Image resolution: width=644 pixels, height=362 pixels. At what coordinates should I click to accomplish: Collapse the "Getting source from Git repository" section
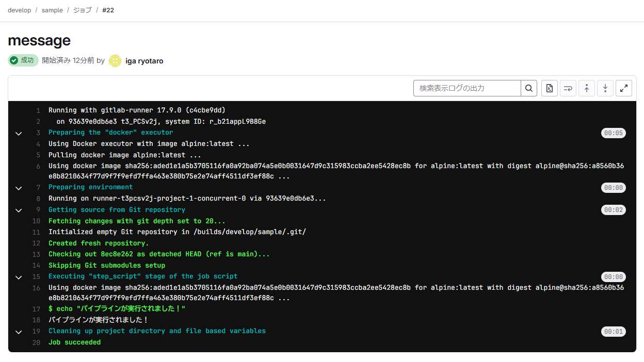coord(19,209)
